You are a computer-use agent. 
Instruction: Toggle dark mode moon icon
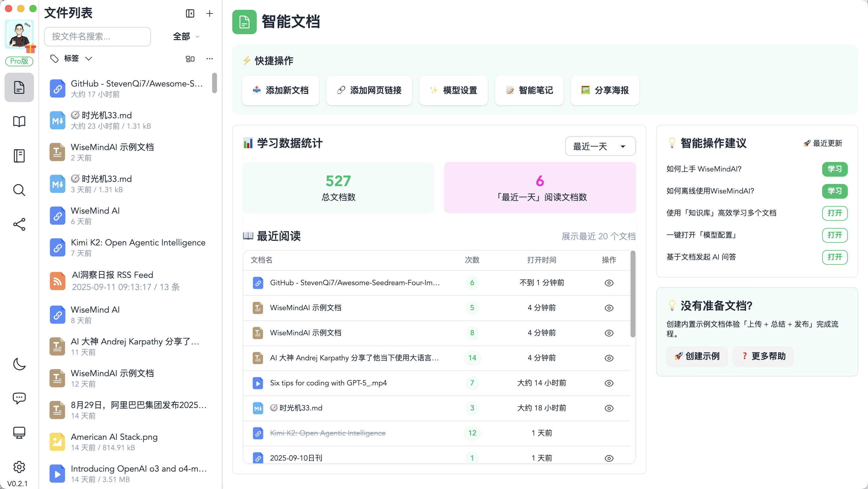(19, 364)
